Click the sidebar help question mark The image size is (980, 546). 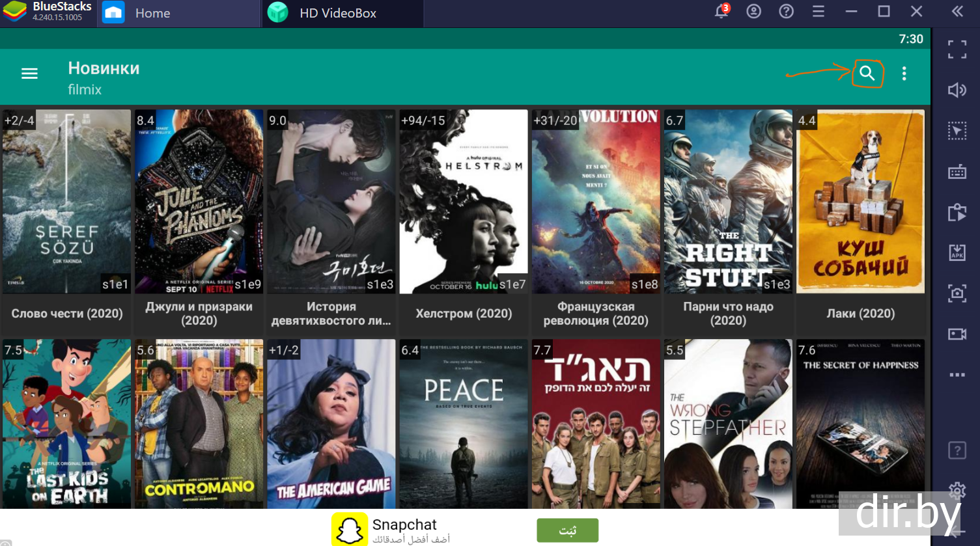coord(957,450)
